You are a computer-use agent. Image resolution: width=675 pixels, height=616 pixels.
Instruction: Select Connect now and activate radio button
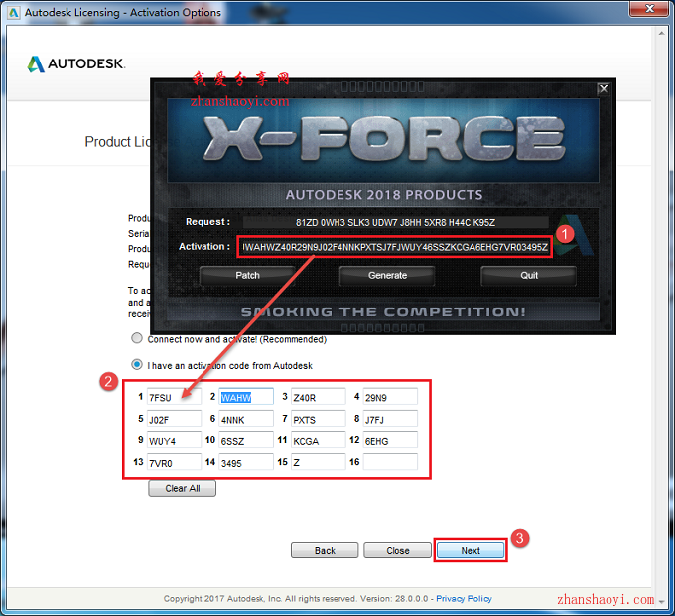(x=137, y=338)
